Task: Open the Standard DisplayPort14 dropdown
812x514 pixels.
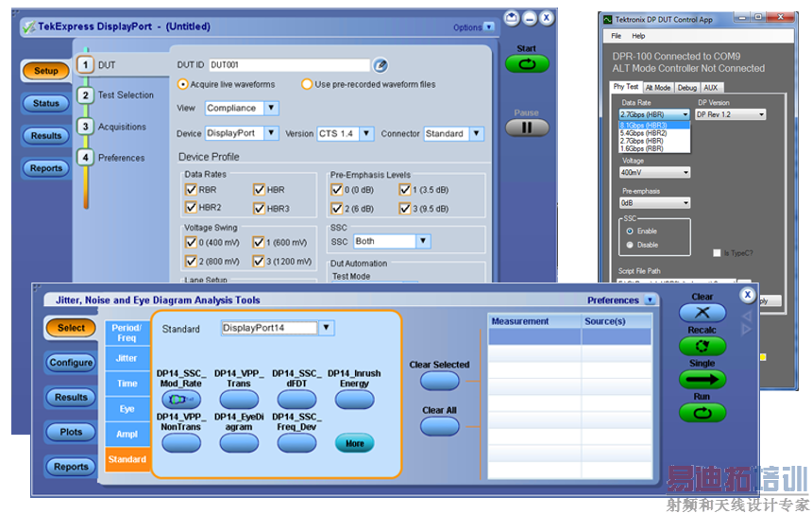Action: click(326, 328)
